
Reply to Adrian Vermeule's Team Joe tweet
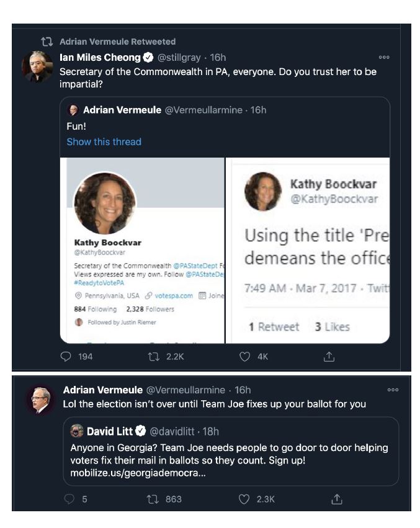[x=69, y=499]
